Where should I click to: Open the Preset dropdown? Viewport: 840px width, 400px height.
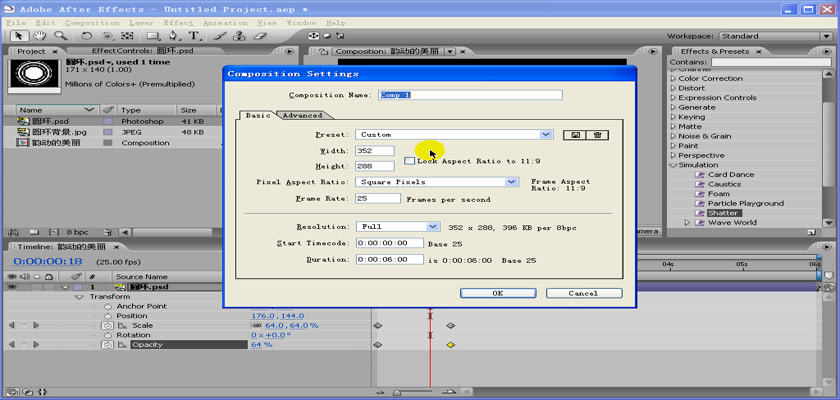point(546,134)
